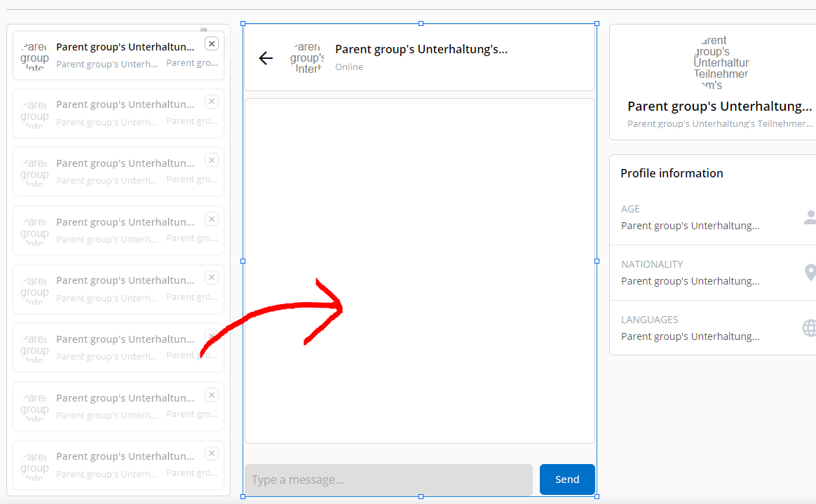Viewport: 816px width, 504px height.
Task: Select the value text under AGE
Action: click(x=690, y=226)
